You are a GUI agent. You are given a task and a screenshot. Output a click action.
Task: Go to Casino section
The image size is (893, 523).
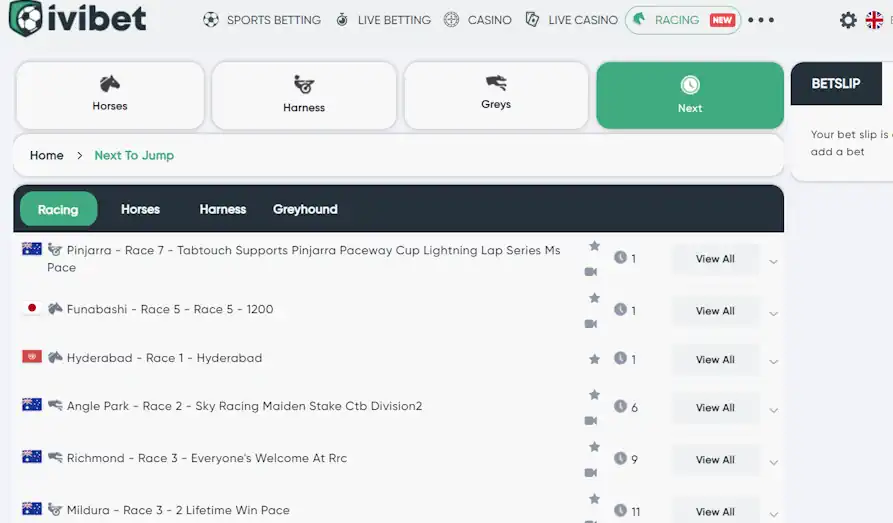pyautogui.click(x=477, y=20)
